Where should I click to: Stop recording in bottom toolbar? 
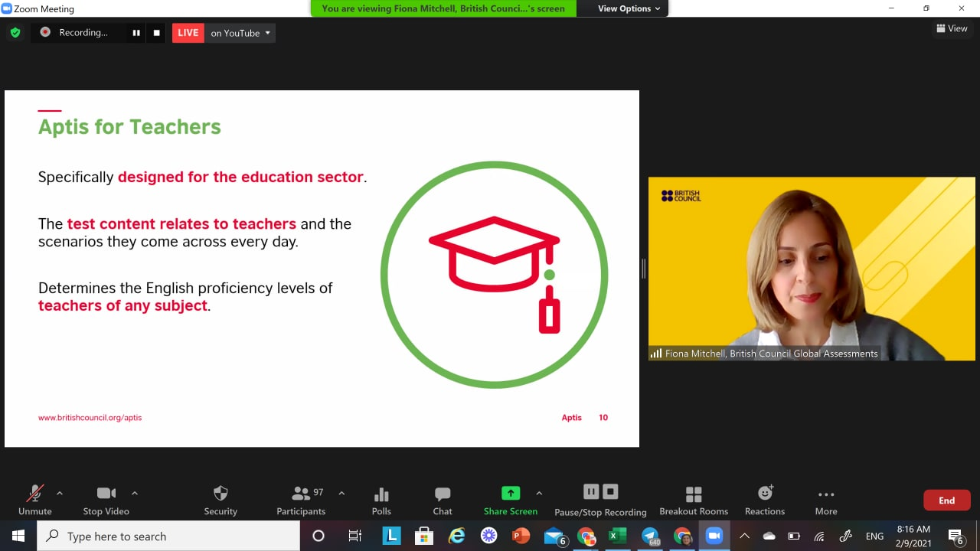pos(610,491)
